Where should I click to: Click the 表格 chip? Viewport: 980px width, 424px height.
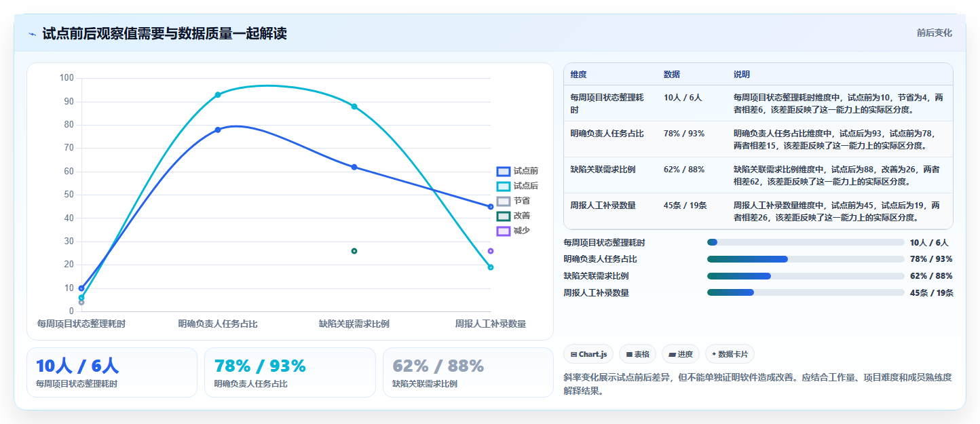point(637,354)
